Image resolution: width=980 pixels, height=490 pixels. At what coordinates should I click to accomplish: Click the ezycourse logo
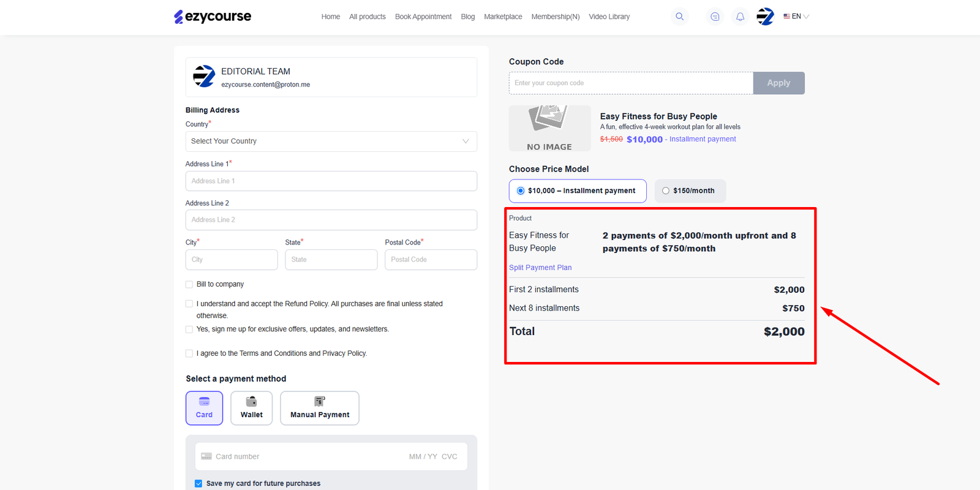click(x=213, y=17)
